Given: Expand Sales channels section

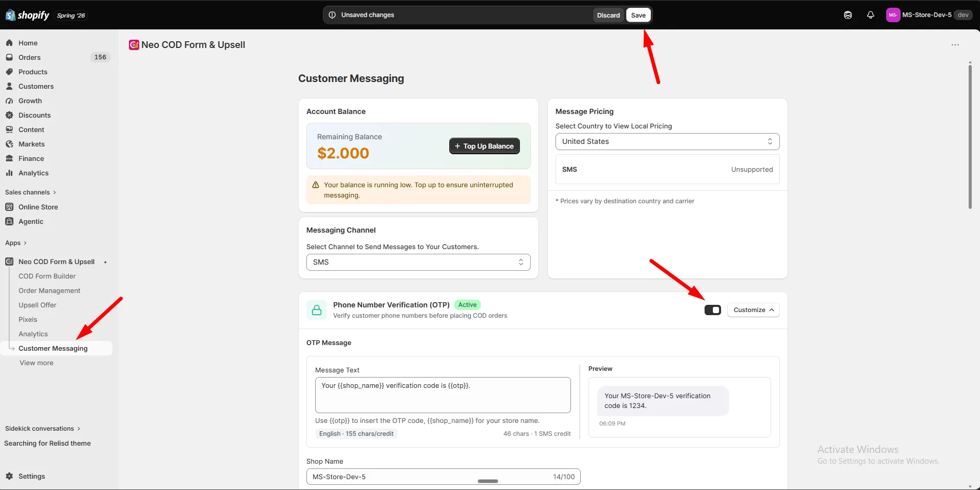Looking at the screenshot, I should 30,192.
